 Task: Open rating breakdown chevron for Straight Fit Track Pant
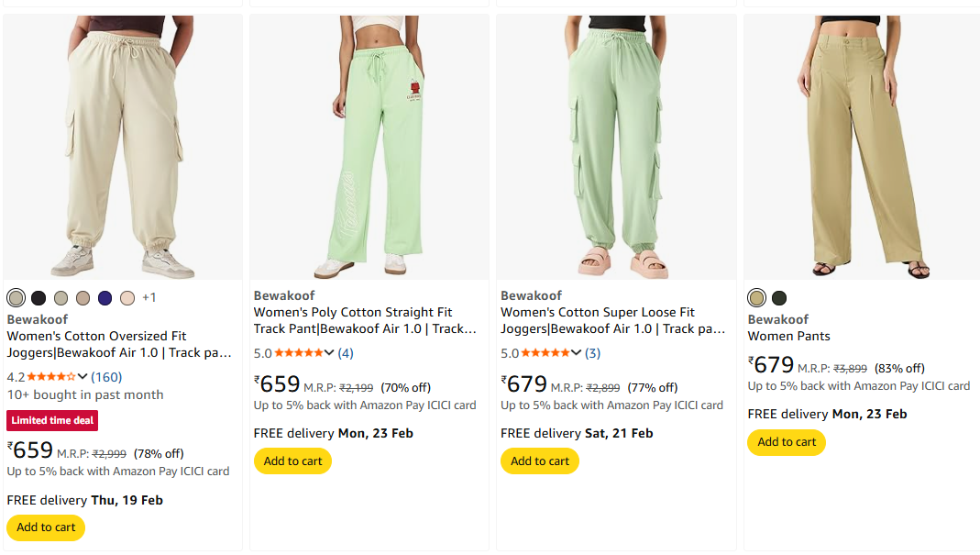tap(329, 353)
